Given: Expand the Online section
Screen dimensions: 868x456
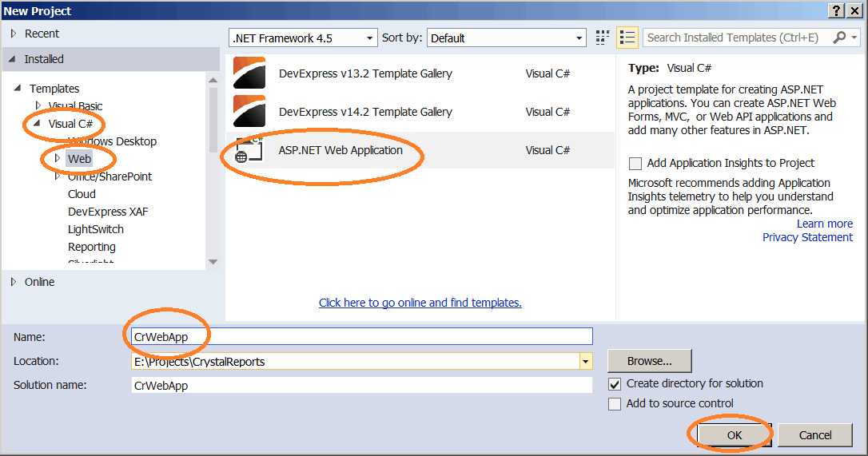Looking at the screenshot, I should pyautogui.click(x=14, y=282).
